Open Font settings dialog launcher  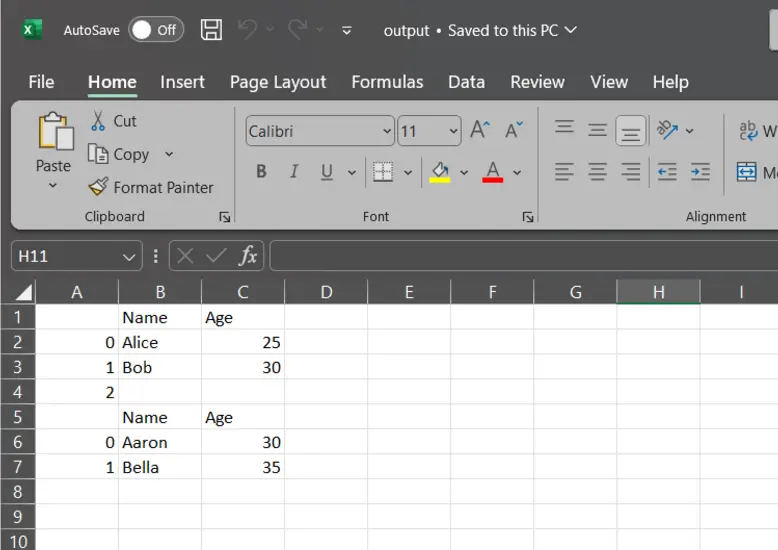click(528, 217)
